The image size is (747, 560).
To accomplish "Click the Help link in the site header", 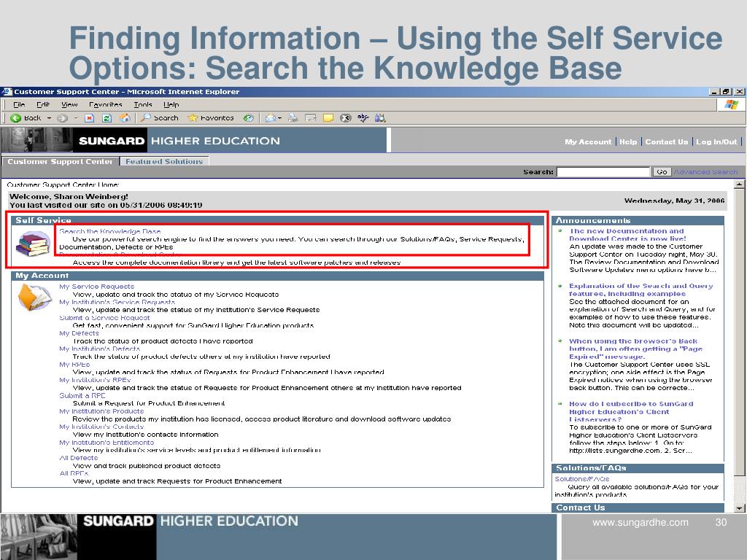I will click(x=628, y=141).
